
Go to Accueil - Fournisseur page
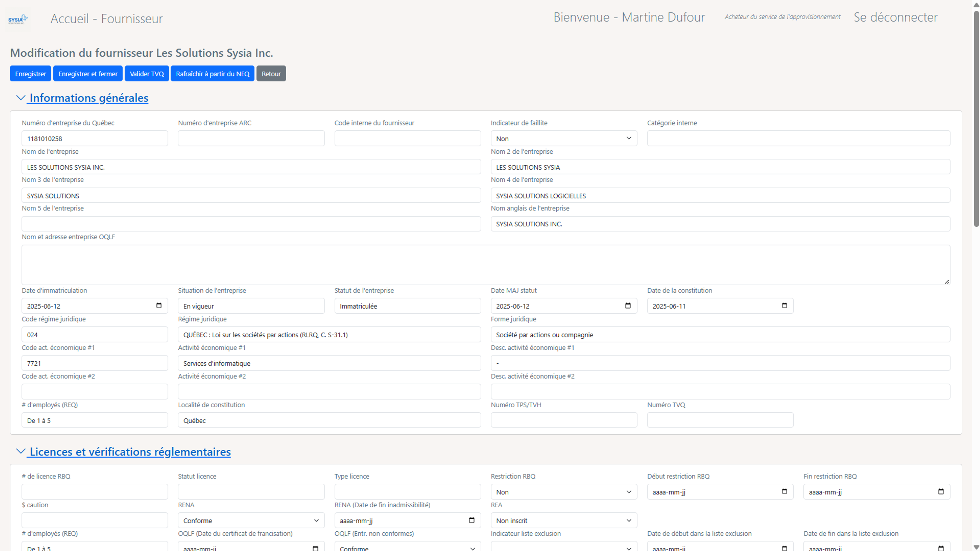tap(106, 19)
